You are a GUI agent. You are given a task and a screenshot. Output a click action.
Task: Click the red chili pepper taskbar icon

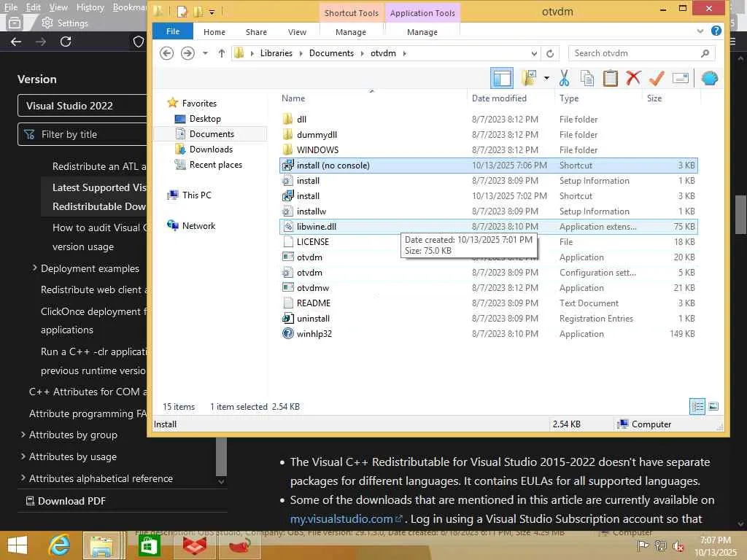click(239, 545)
